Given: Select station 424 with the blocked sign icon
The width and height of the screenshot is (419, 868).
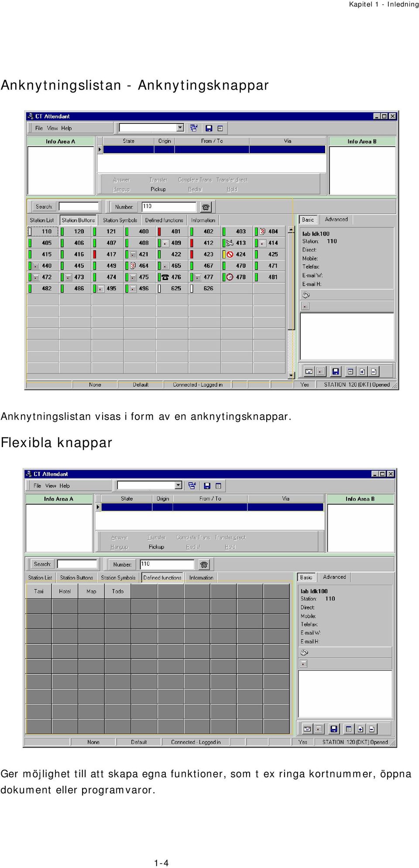Looking at the screenshot, I should coord(237,254).
